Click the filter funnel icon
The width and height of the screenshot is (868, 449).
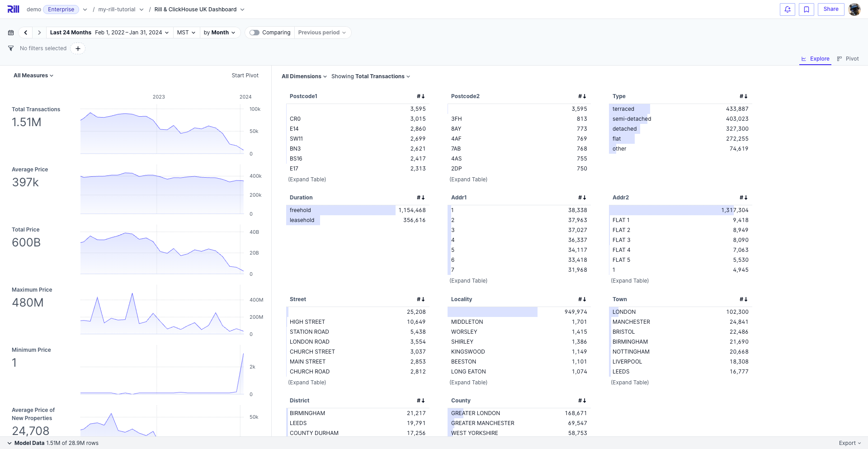[11, 48]
